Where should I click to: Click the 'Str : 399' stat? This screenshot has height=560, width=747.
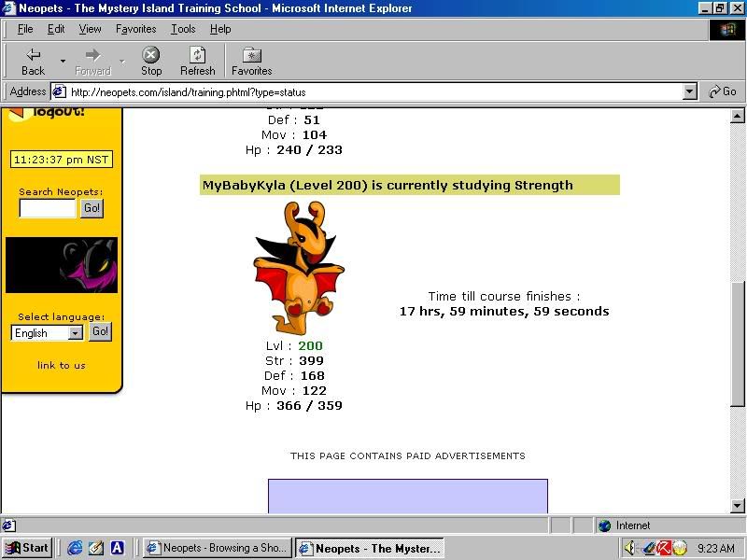click(x=294, y=360)
